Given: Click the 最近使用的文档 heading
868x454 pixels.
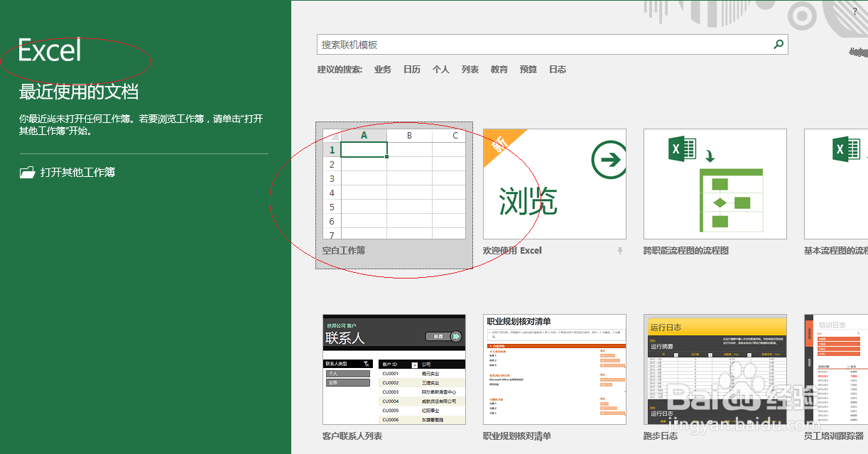Looking at the screenshot, I should 79,92.
